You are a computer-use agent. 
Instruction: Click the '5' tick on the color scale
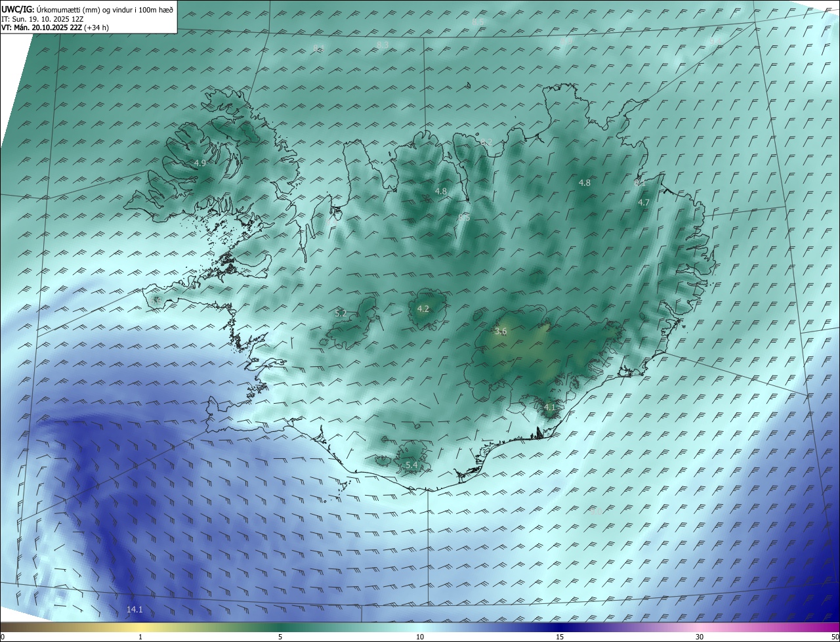(x=280, y=637)
